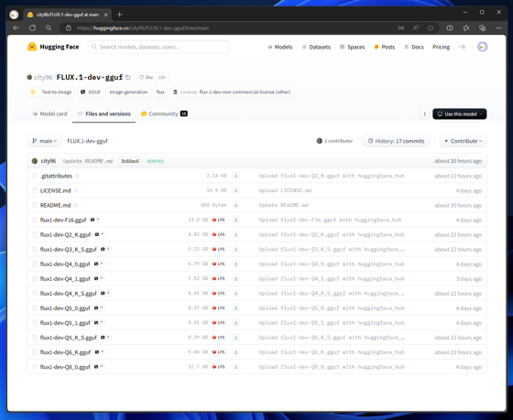Open browser split screen icon
The image size is (513, 420).
(x=450, y=28)
